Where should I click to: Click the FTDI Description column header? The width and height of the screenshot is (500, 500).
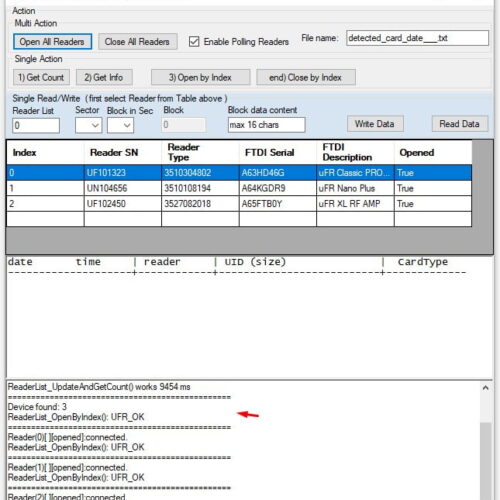[x=355, y=153]
